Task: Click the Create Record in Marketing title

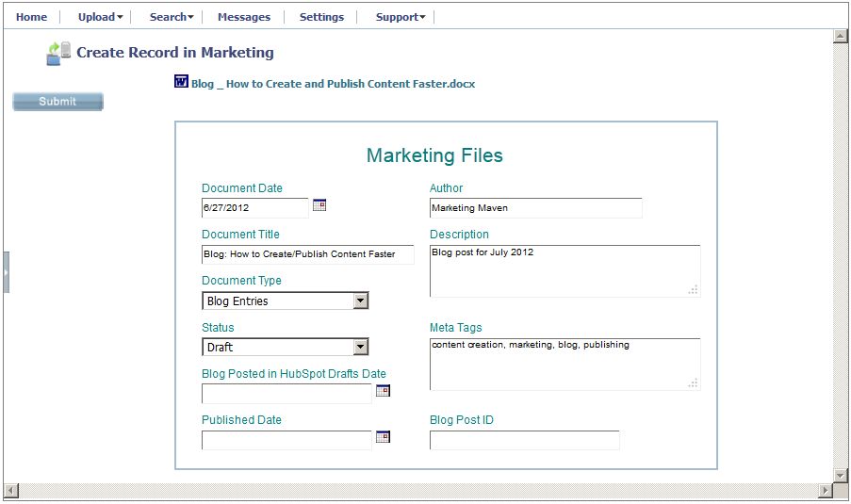Action: (x=175, y=53)
